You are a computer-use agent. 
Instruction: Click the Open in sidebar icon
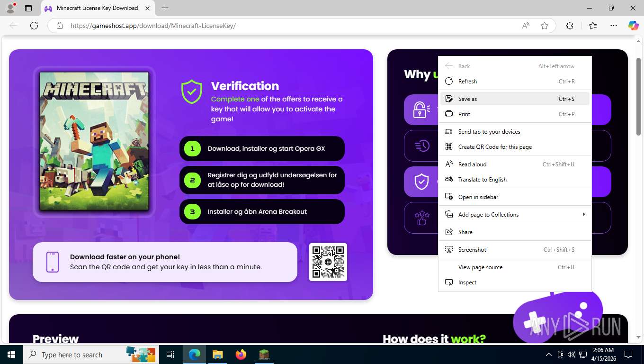coord(449,197)
